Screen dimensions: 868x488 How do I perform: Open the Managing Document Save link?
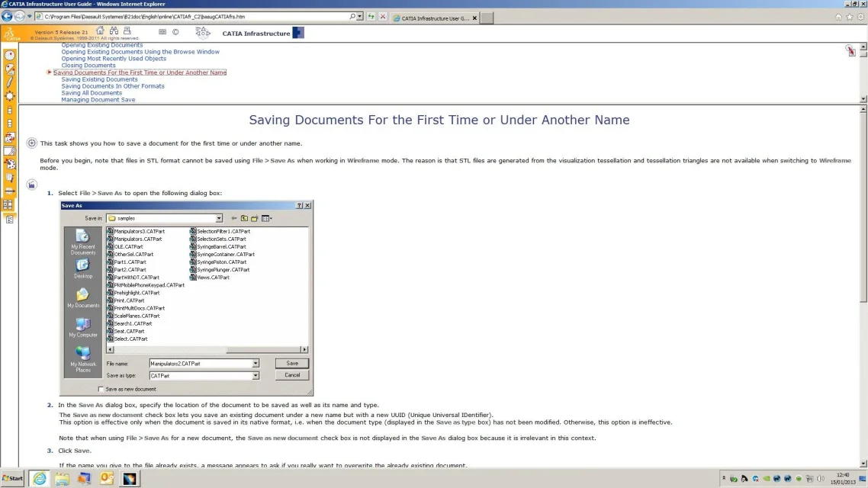click(98, 100)
